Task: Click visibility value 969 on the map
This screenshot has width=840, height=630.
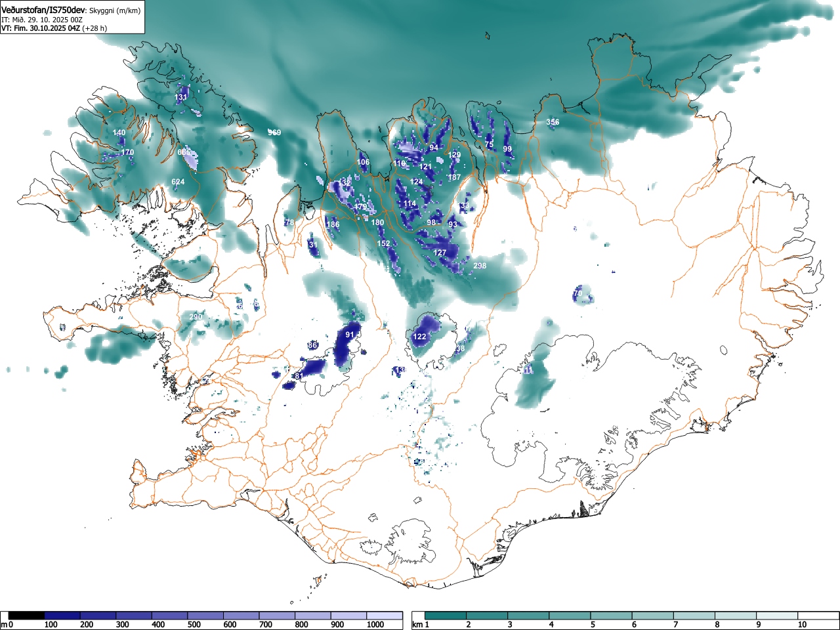Action: tap(274, 133)
